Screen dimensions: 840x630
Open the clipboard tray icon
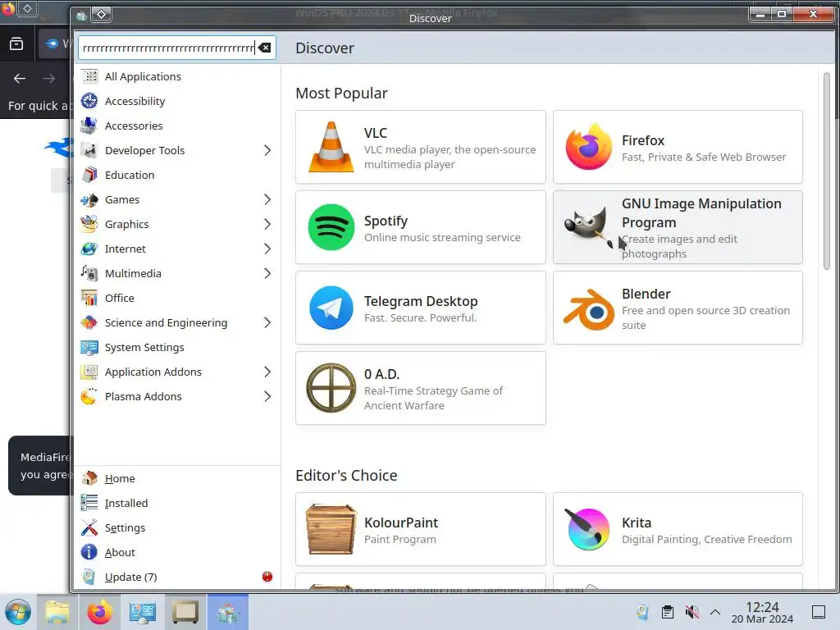(x=668, y=612)
